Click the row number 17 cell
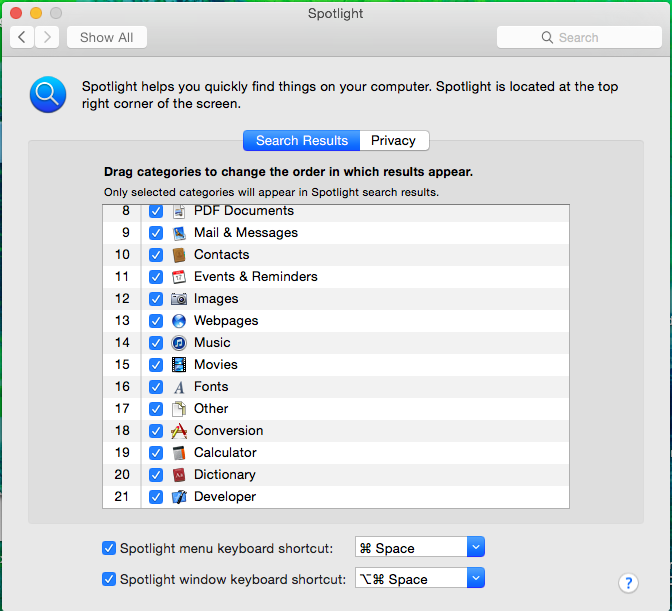The image size is (672, 611). point(122,409)
